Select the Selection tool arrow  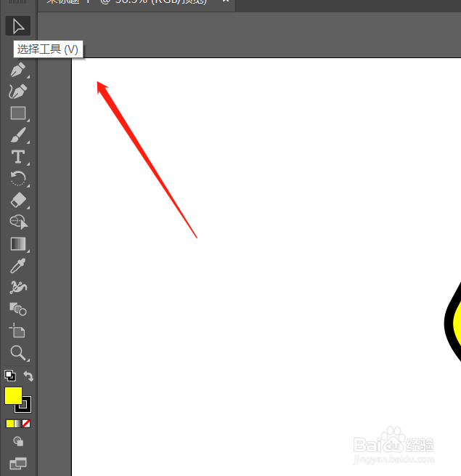[x=18, y=26]
